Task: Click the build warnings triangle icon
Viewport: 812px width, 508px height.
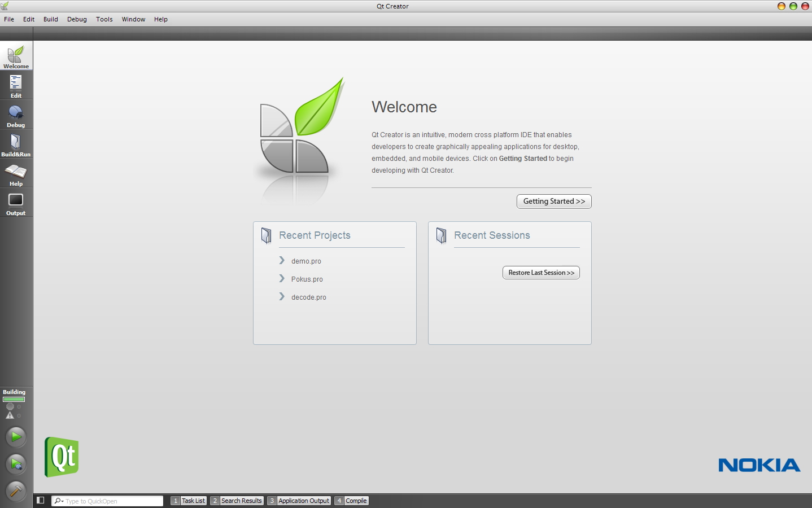Action: [10, 415]
